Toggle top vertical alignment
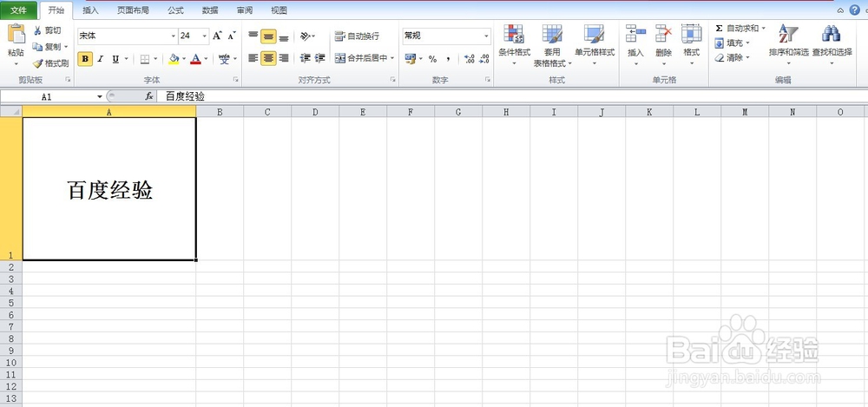 [x=253, y=36]
